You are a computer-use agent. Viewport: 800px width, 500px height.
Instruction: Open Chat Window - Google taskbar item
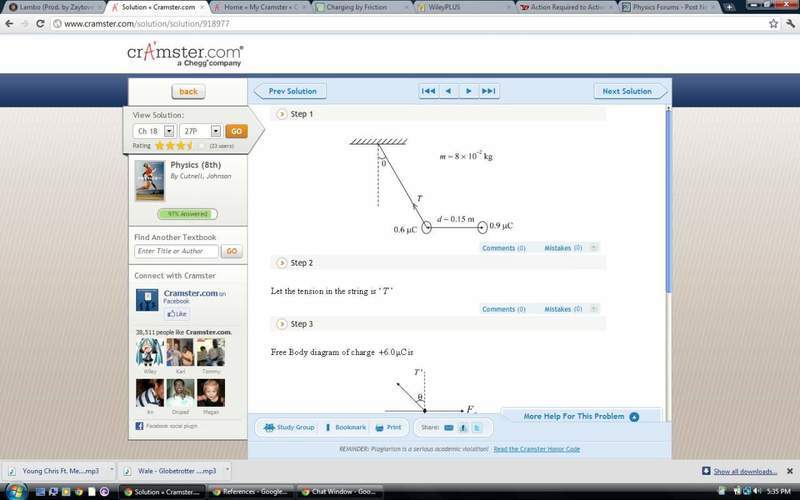[x=339, y=492]
